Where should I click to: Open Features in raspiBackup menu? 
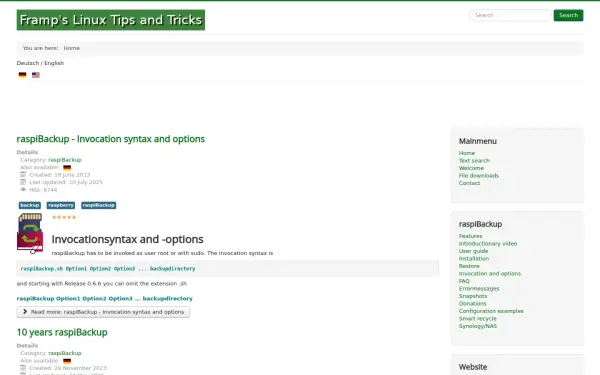pyautogui.click(x=470, y=236)
